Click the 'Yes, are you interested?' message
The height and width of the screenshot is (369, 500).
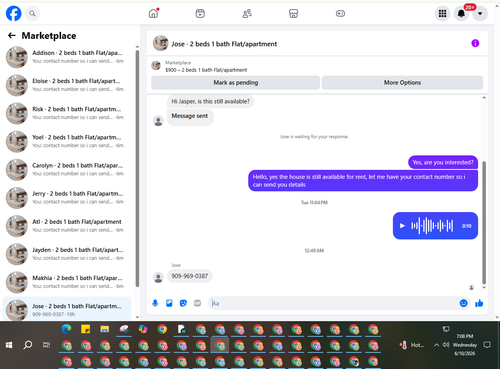coord(443,162)
